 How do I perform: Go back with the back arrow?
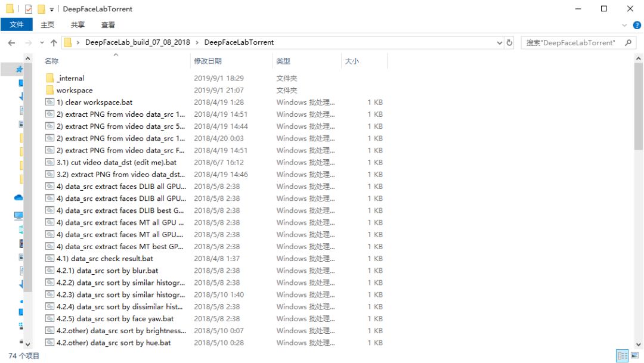pyautogui.click(x=11, y=43)
